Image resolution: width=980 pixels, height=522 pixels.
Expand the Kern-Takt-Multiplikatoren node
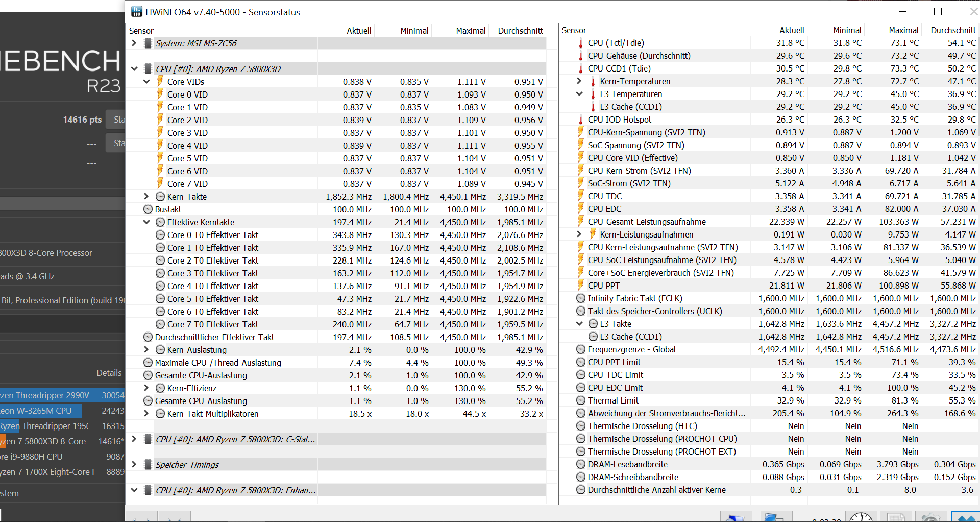[146, 413]
